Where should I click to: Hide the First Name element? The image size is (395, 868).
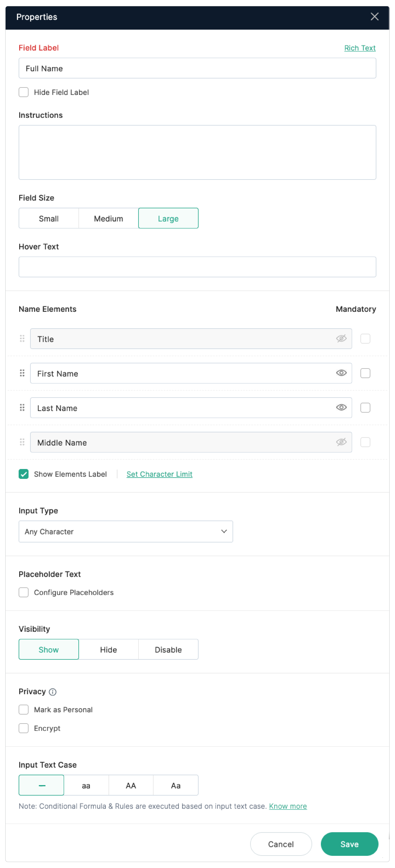[341, 373]
